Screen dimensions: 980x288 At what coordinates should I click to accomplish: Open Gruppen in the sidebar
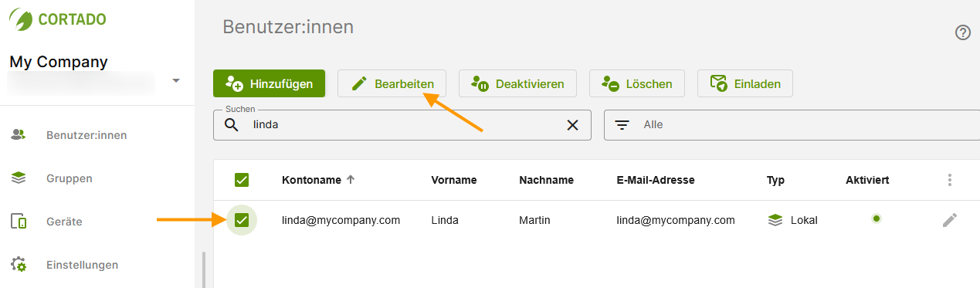tap(70, 178)
